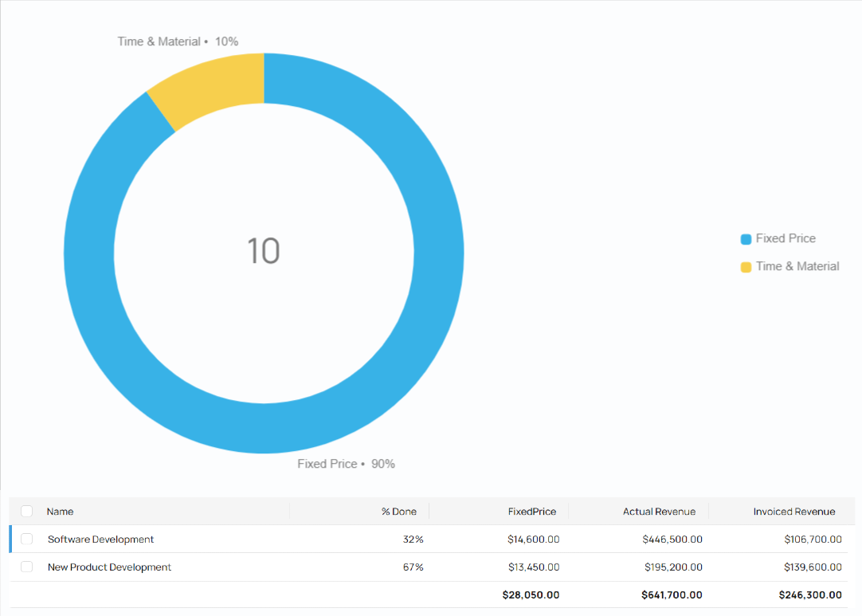Image resolution: width=862 pixels, height=616 pixels.
Task: Sort by the Name column header
Action: 60,512
